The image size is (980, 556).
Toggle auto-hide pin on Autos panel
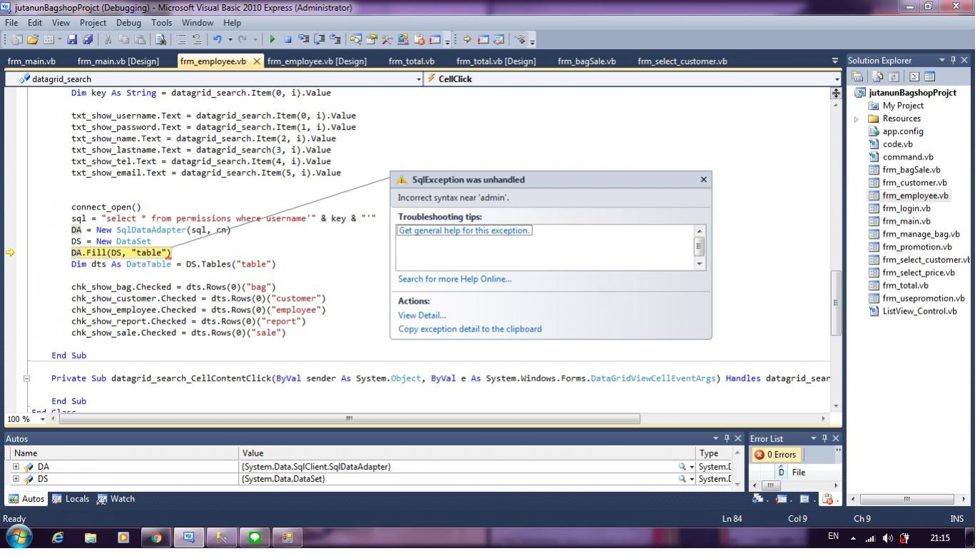pyautogui.click(x=727, y=438)
